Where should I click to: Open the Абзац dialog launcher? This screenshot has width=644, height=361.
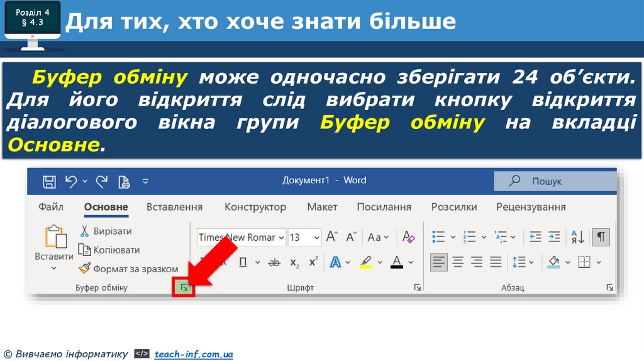(609, 287)
